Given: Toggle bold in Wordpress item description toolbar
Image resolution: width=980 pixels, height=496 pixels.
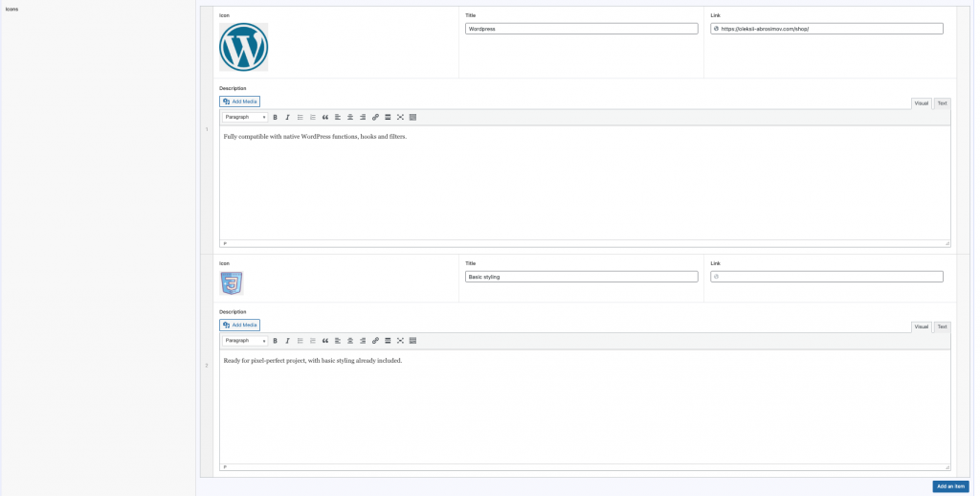Looking at the screenshot, I should pyautogui.click(x=275, y=117).
